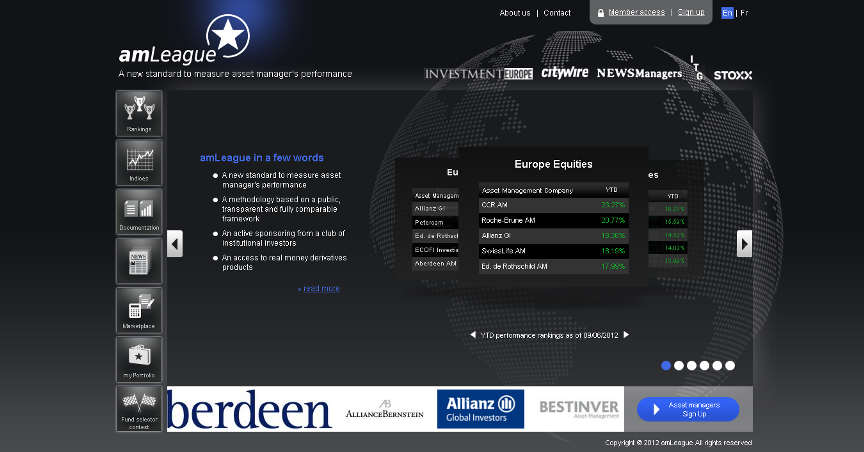Open the Fund selector contest flags icon
The width and height of the screenshot is (864, 452).
point(139,408)
